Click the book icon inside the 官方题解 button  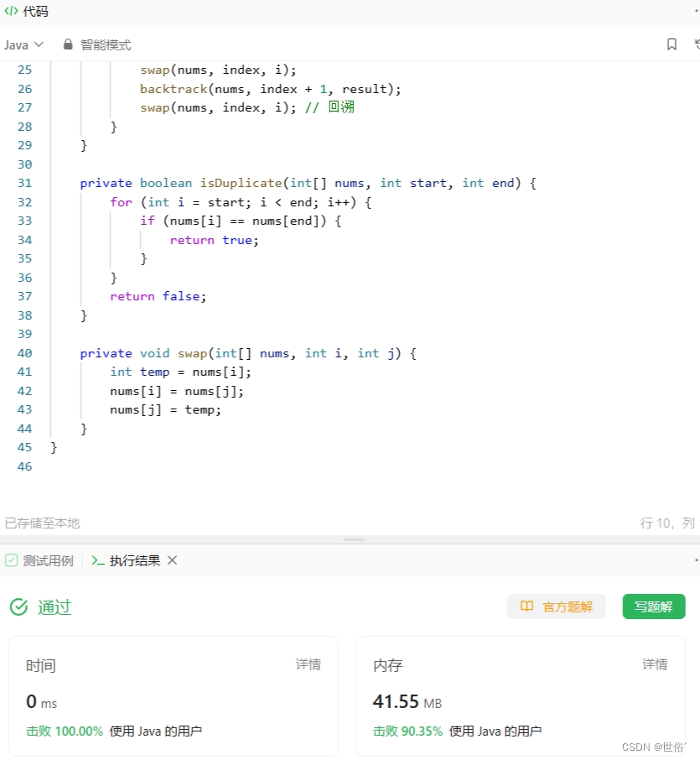point(527,606)
